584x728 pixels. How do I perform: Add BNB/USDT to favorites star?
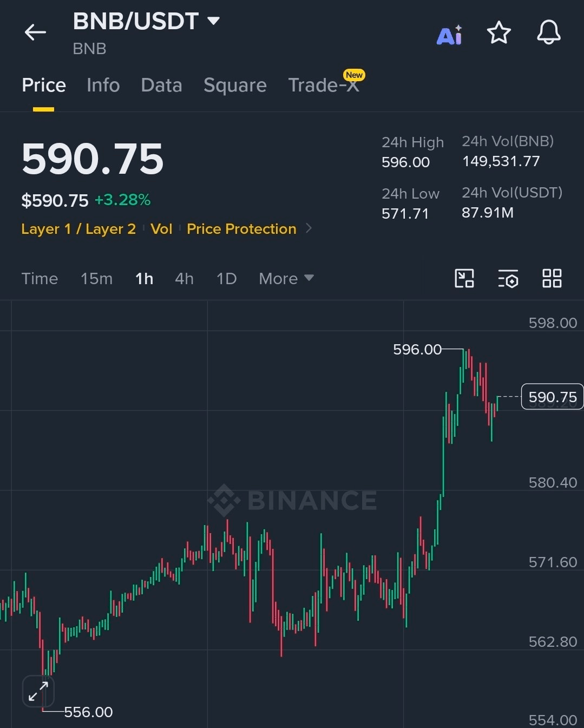pyautogui.click(x=499, y=33)
